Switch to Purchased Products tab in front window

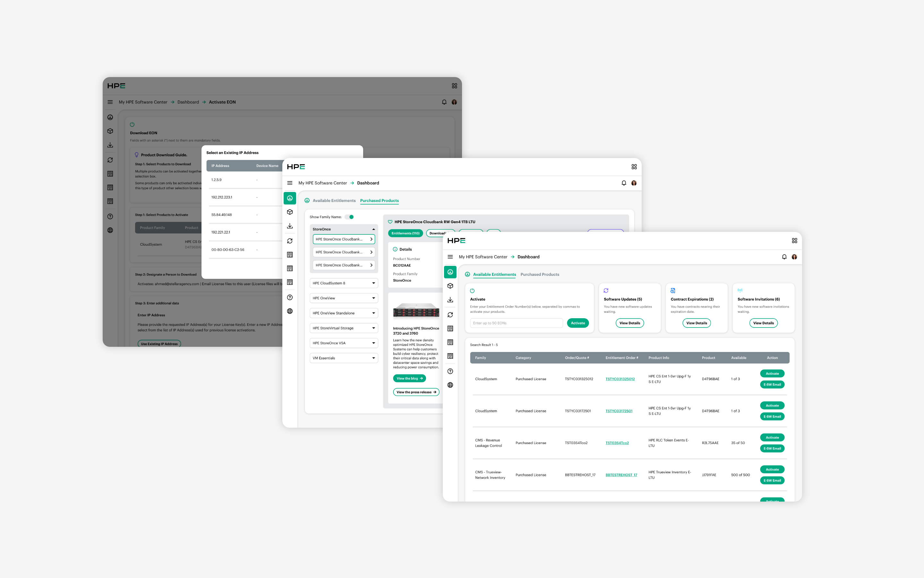coord(540,275)
